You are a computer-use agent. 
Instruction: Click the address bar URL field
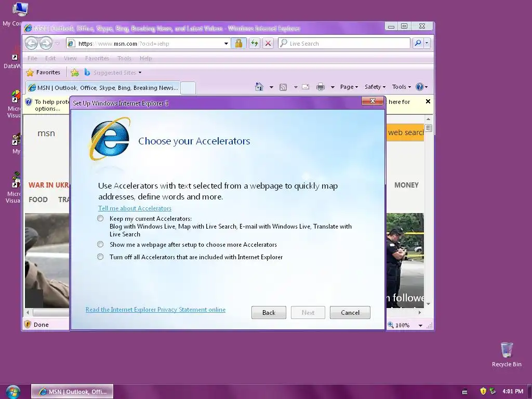[x=149, y=44]
